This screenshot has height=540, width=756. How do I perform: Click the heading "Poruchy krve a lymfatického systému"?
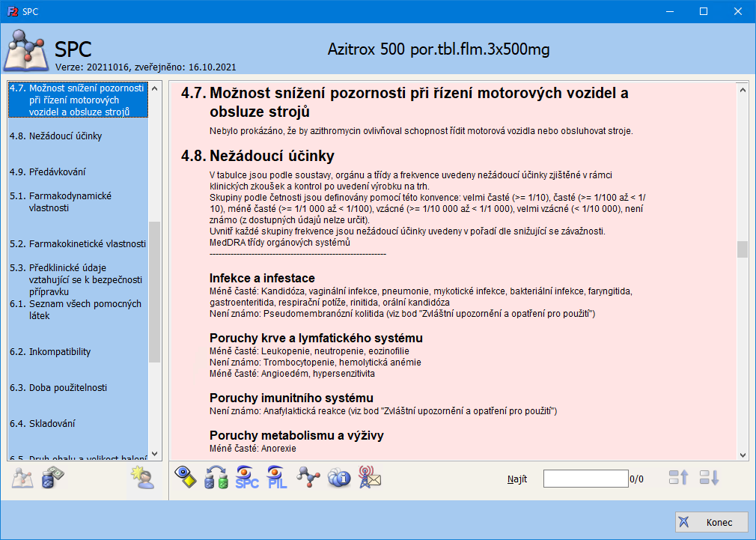[317, 338]
